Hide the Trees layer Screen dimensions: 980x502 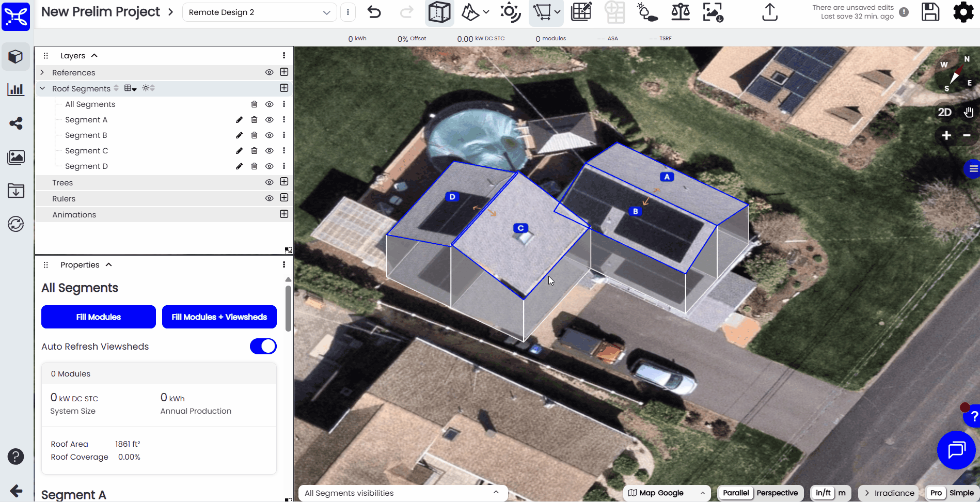[269, 182]
